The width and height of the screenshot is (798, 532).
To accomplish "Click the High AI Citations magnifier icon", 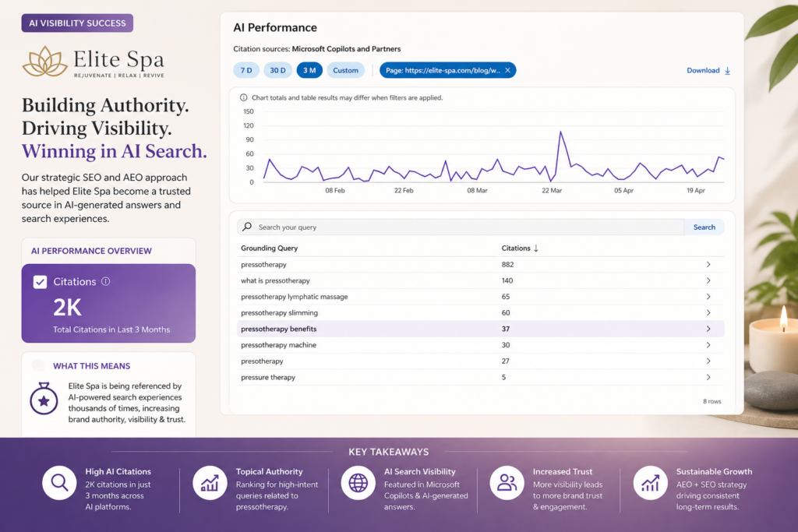I will pos(59,483).
